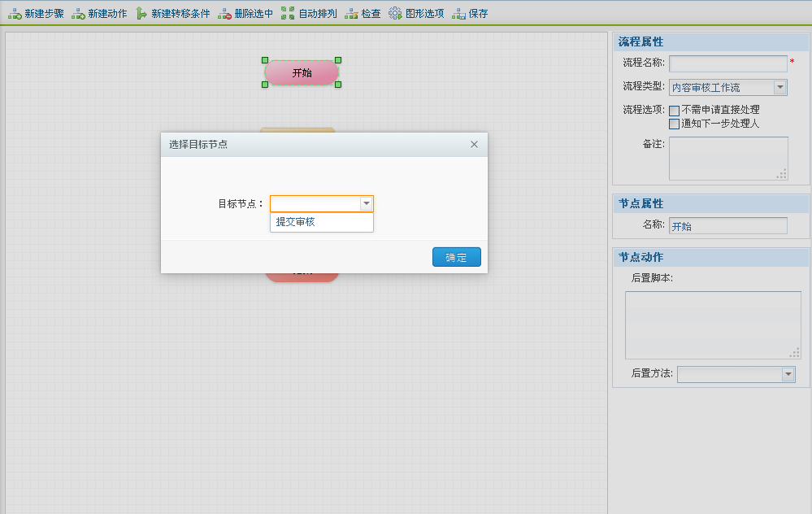812x514 pixels.
Task: Open the 后置方法 dropdown arrow
Action: click(788, 374)
